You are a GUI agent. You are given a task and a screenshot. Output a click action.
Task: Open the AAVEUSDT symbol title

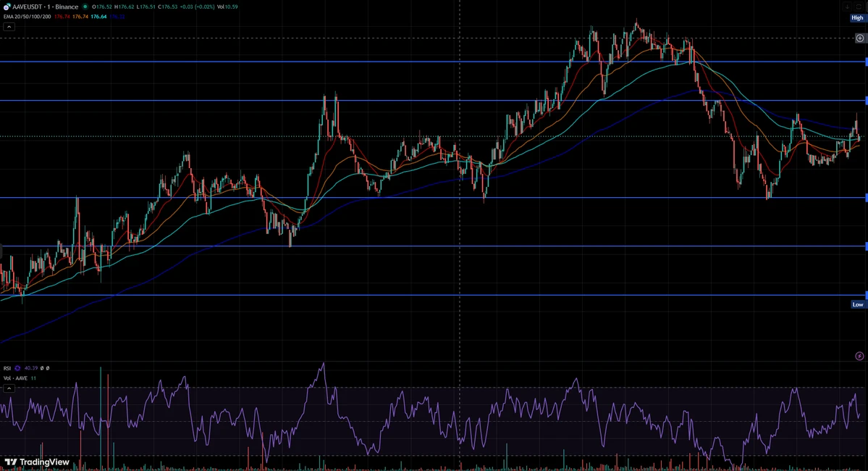pos(46,7)
